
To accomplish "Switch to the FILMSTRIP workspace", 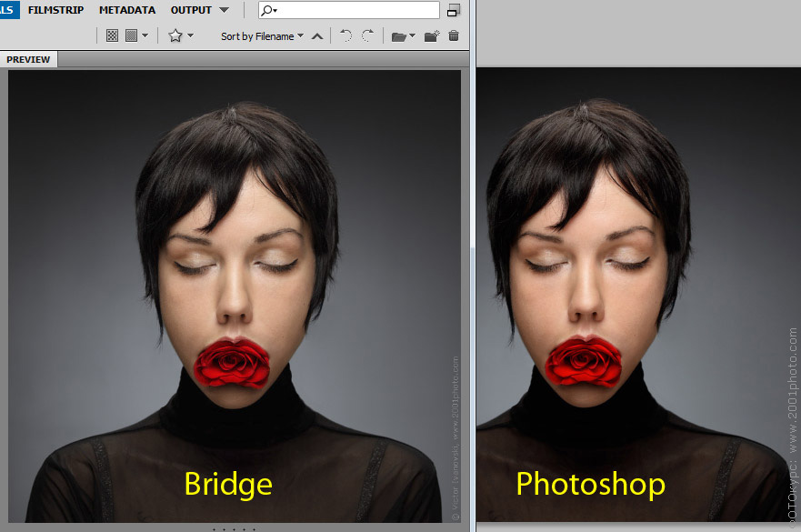I will (x=55, y=10).
